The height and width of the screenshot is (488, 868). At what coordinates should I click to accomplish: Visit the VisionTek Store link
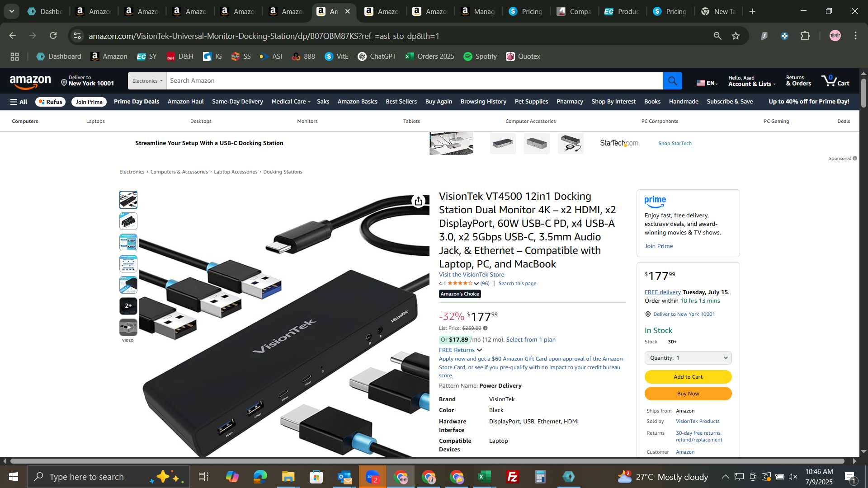tap(472, 275)
